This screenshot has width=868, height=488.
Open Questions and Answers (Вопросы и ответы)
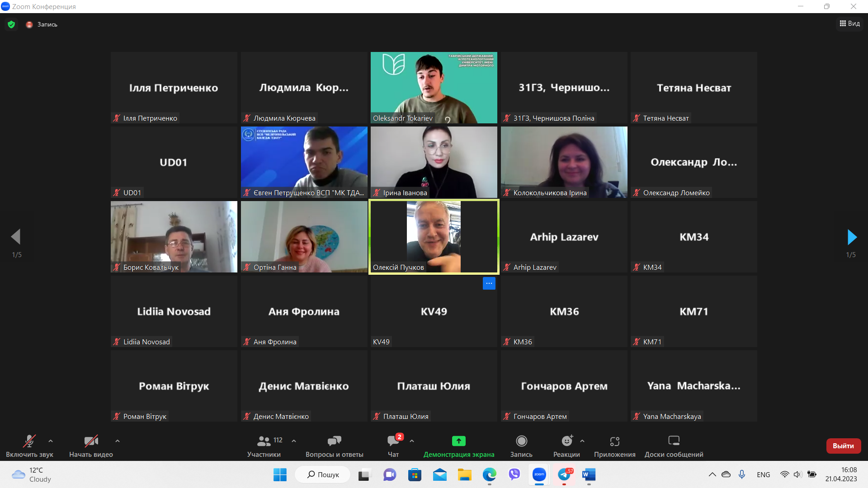pyautogui.click(x=334, y=441)
